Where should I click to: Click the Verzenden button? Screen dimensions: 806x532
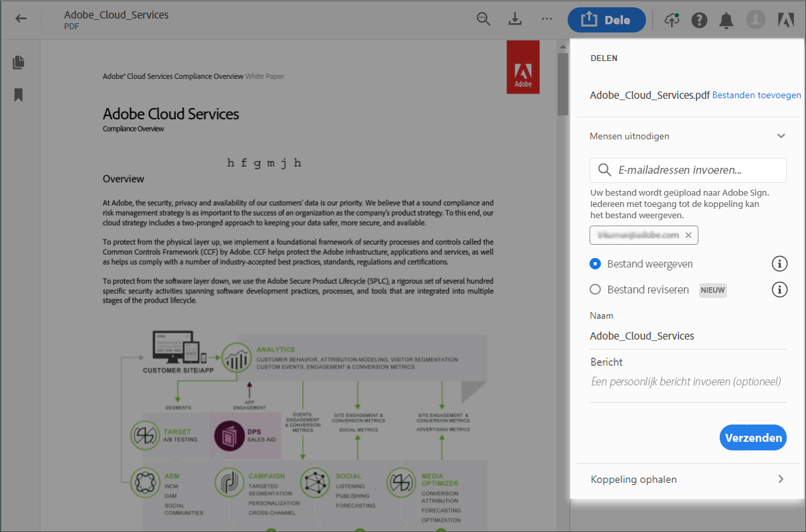pyautogui.click(x=753, y=438)
